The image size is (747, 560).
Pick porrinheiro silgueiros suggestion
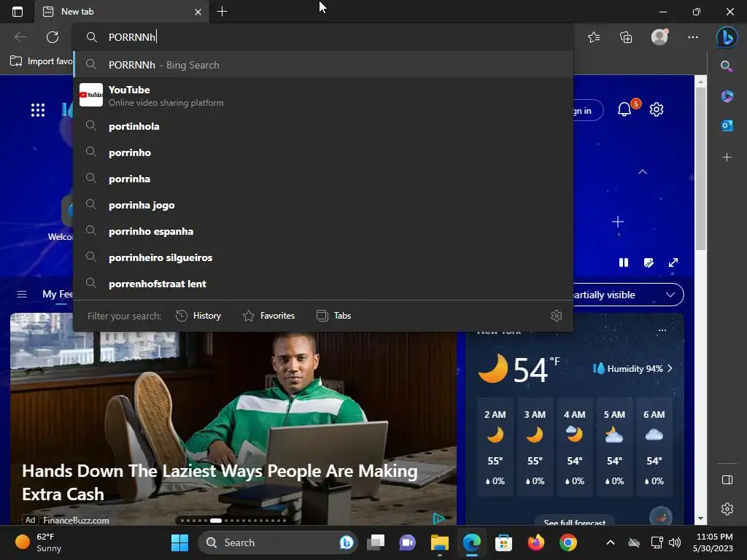[323, 257]
